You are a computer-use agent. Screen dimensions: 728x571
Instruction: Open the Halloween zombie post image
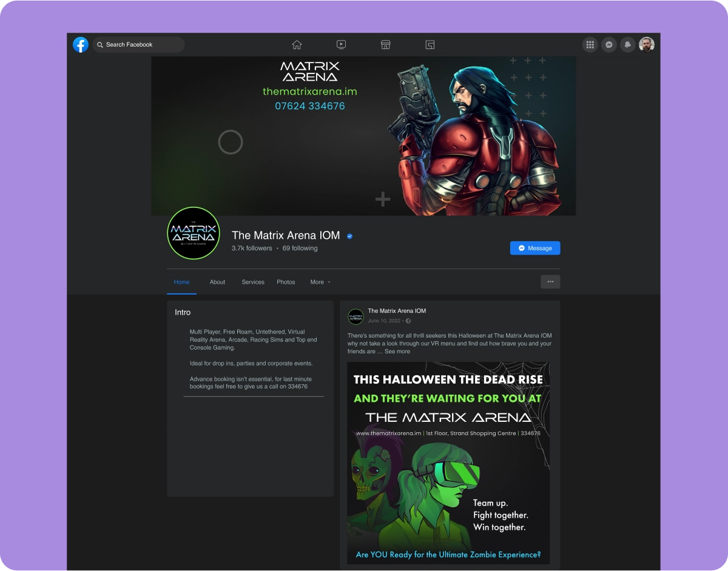tap(448, 463)
